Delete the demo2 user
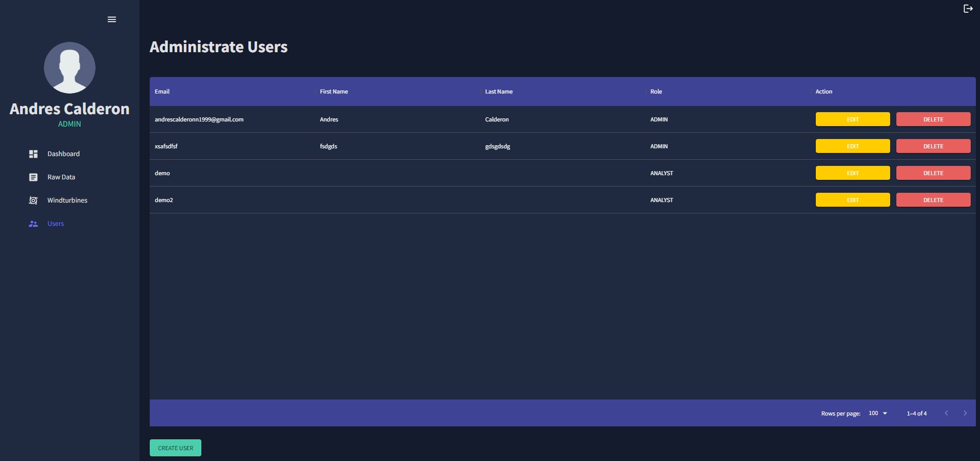The image size is (980, 461). [933, 200]
